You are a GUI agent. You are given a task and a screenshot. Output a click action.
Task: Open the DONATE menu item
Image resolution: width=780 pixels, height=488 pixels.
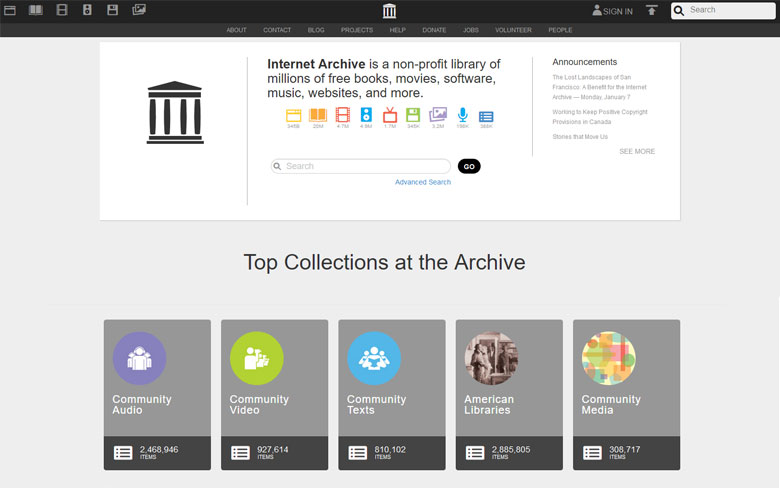pyautogui.click(x=434, y=30)
